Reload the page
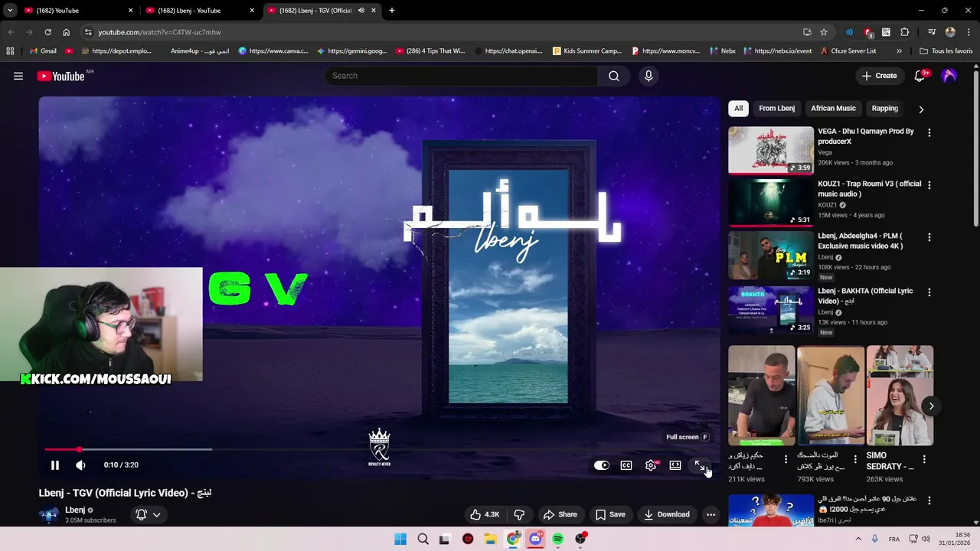This screenshot has width=980, height=551. click(x=47, y=32)
